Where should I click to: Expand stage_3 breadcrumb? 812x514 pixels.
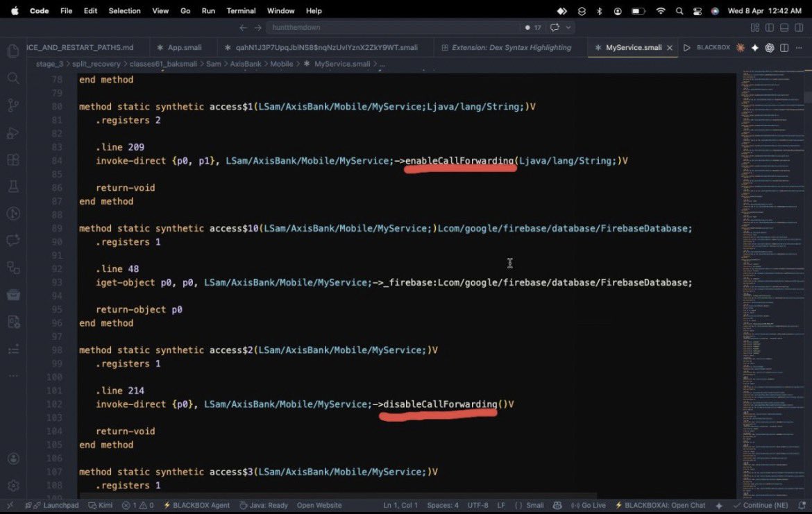[x=49, y=64]
